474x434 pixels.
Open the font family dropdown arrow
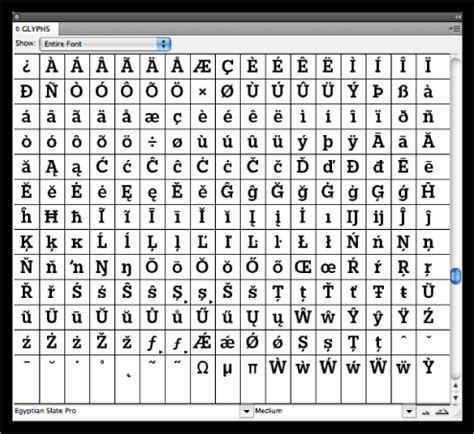246,411
